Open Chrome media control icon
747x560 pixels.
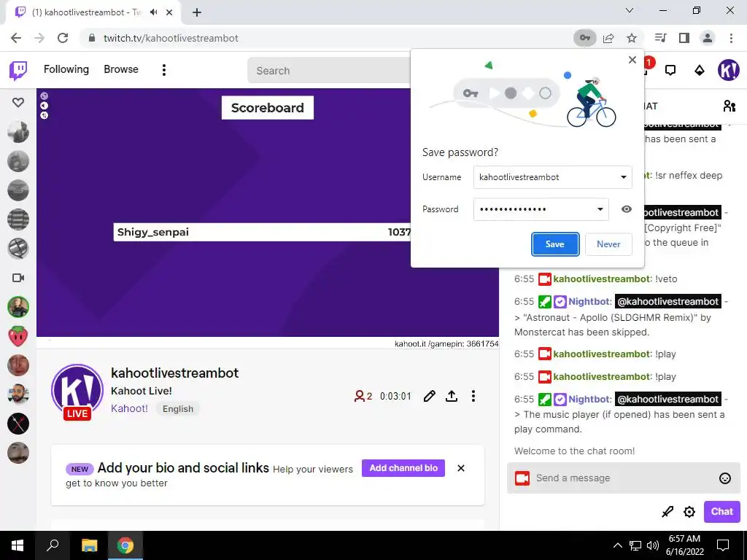click(660, 38)
